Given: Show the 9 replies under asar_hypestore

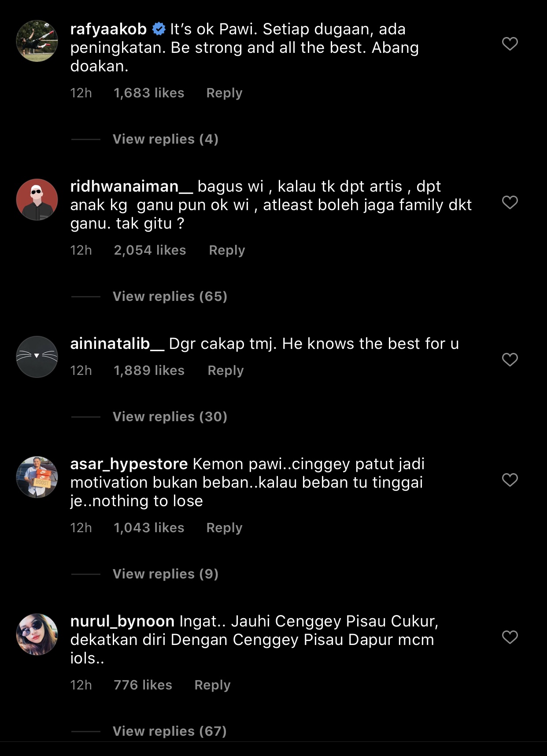Looking at the screenshot, I should [x=165, y=574].
